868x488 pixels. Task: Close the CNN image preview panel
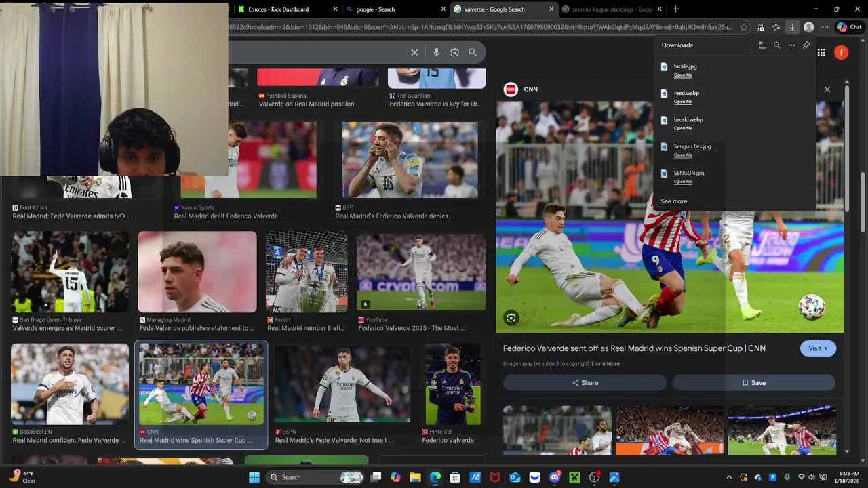click(x=827, y=89)
